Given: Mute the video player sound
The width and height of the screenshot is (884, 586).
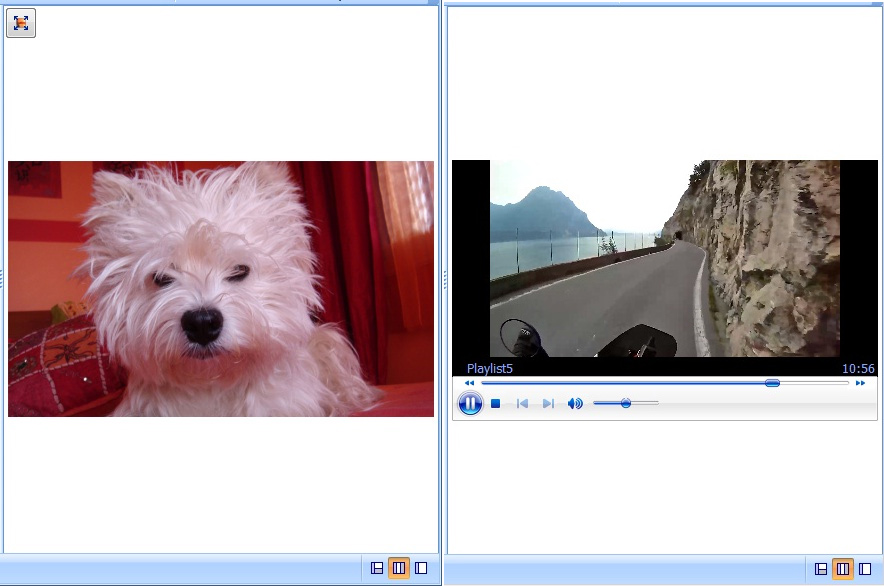Looking at the screenshot, I should pyautogui.click(x=575, y=403).
